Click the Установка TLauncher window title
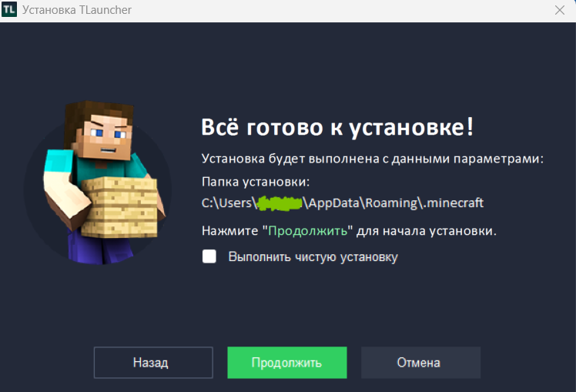Image resolution: width=576 pixels, height=392 pixels. (x=77, y=10)
